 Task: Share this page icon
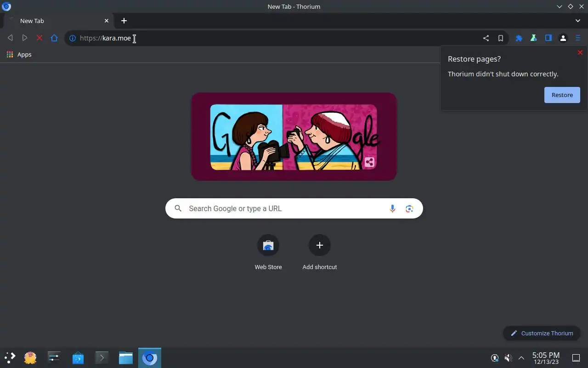tap(486, 38)
